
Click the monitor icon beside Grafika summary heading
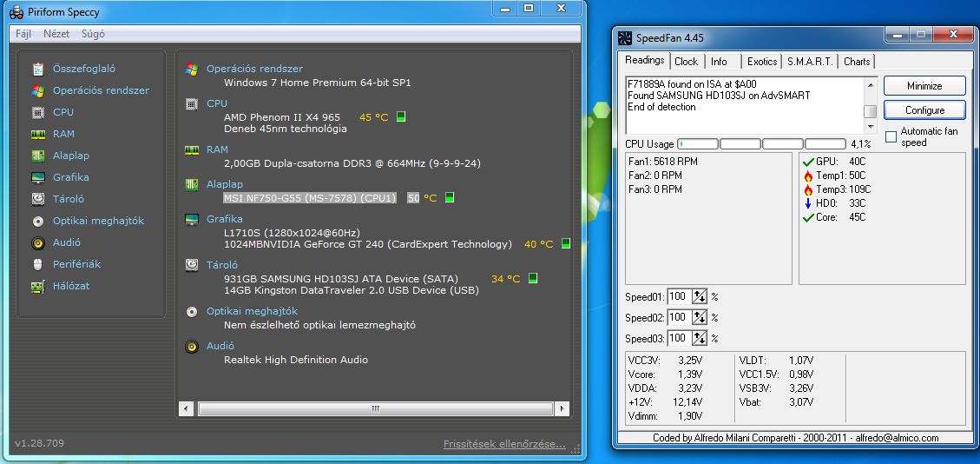coord(192,220)
